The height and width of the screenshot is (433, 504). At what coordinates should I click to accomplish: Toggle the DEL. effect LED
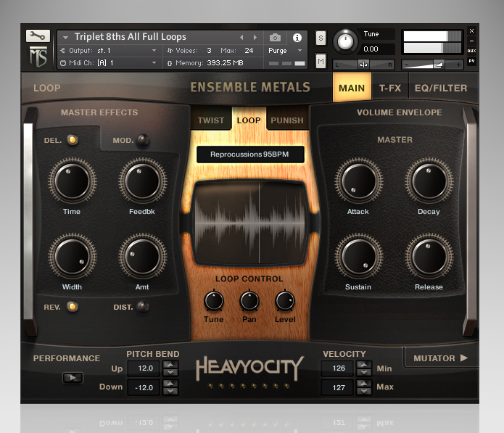pyautogui.click(x=73, y=140)
